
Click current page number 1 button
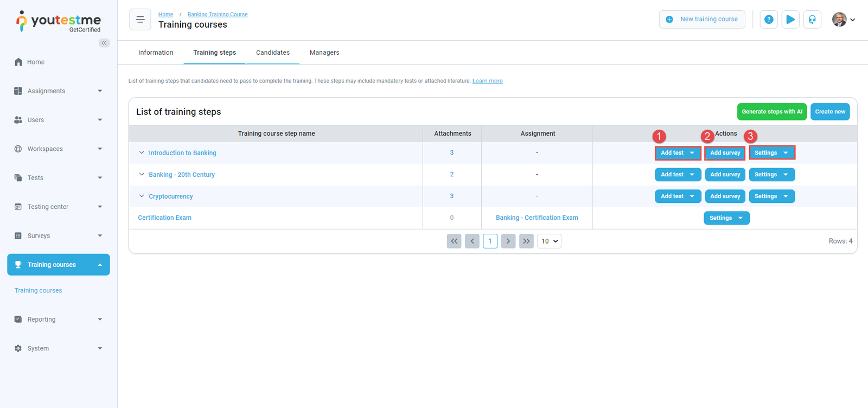coord(490,241)
